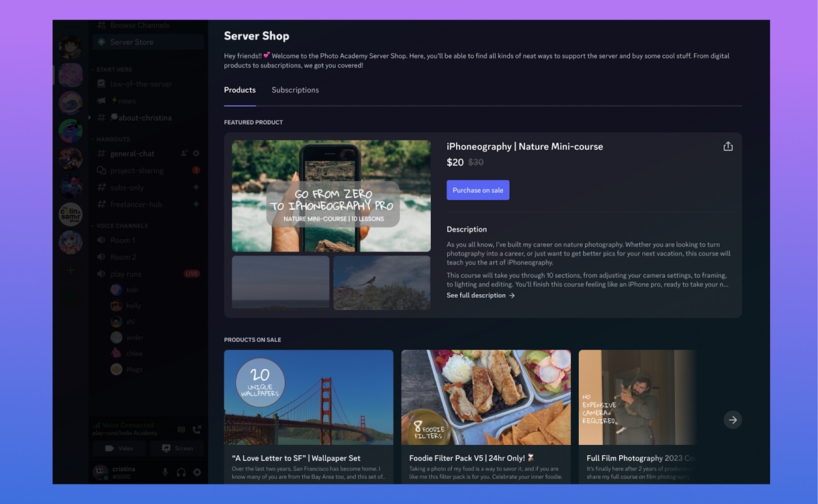Select voice participant chloe

click(x=126, y=353)
